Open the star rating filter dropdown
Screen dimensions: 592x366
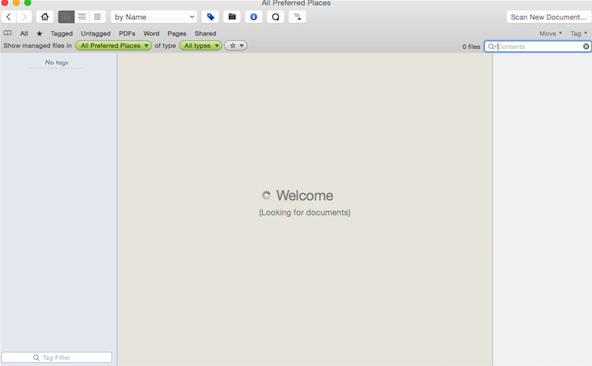point(236,46)
